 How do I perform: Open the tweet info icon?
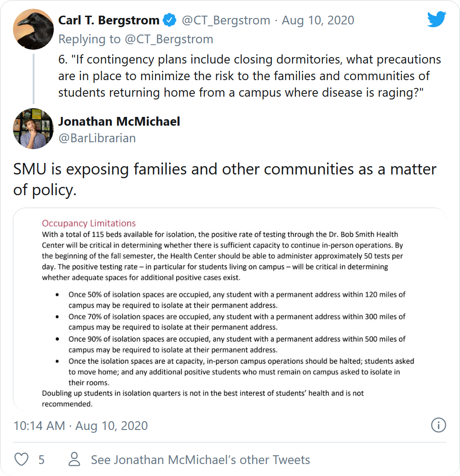438,425
